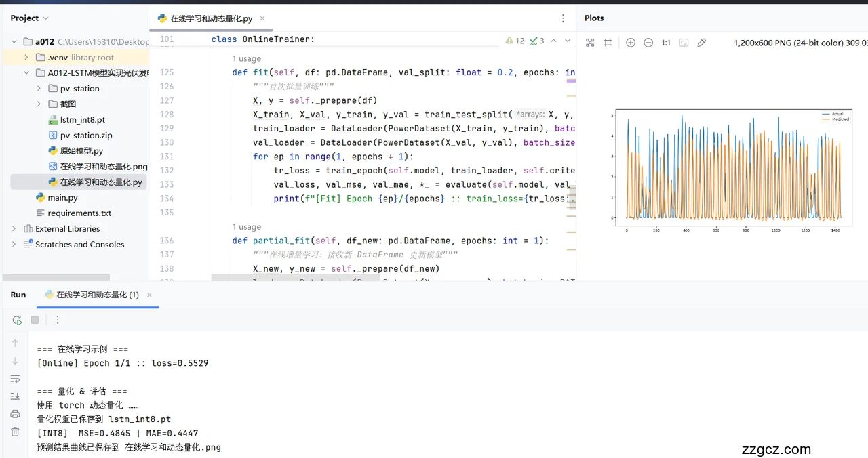868x458 pixels.
Task: Expand the pv_station folder
Action: pyautogui.click(x=39, y=89)
